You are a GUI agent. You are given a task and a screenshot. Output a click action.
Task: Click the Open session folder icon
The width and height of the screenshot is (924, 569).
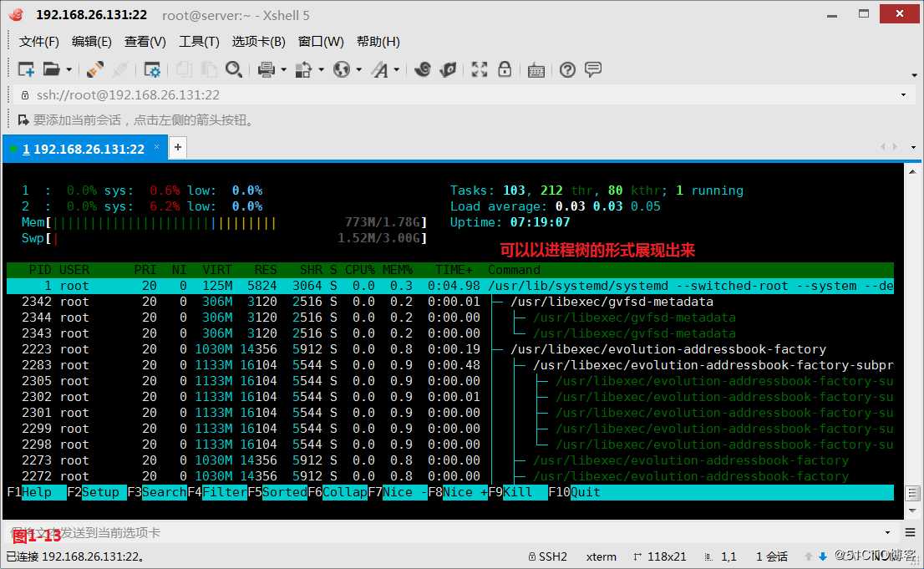coord(52,69)
